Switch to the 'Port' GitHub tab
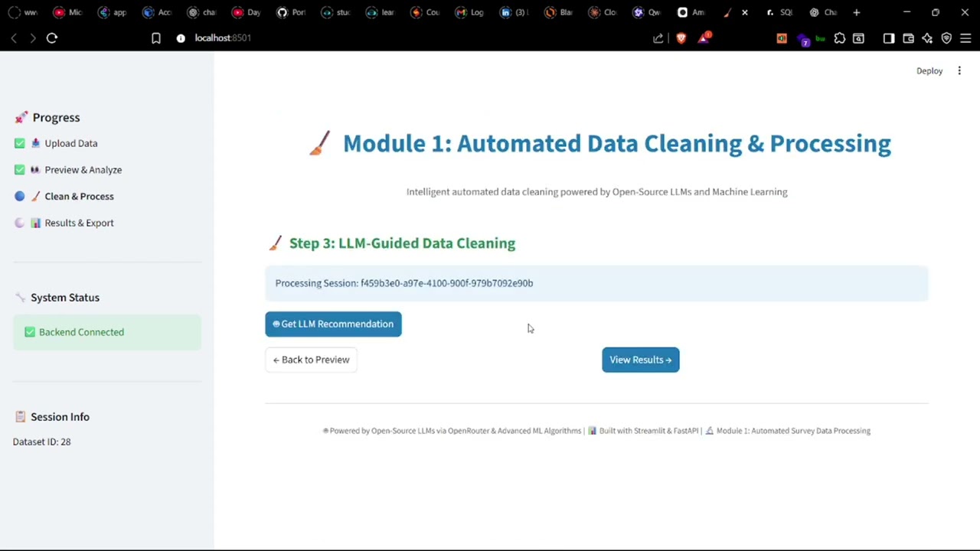The width and height of the screenshot is (980, 551). click(x=291, y=12)
